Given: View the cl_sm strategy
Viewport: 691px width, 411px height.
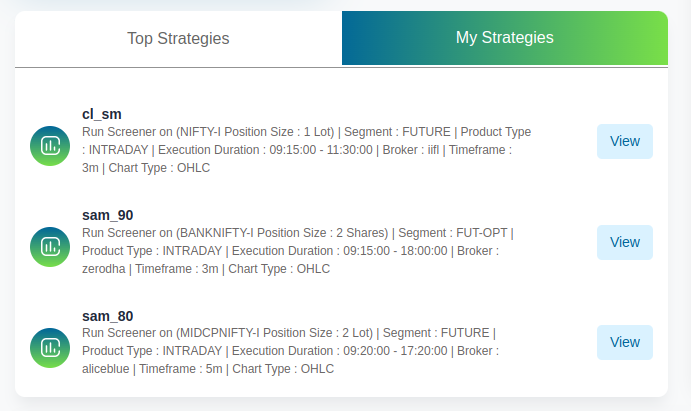Looking at the screenshot, I should pos(625,141).
